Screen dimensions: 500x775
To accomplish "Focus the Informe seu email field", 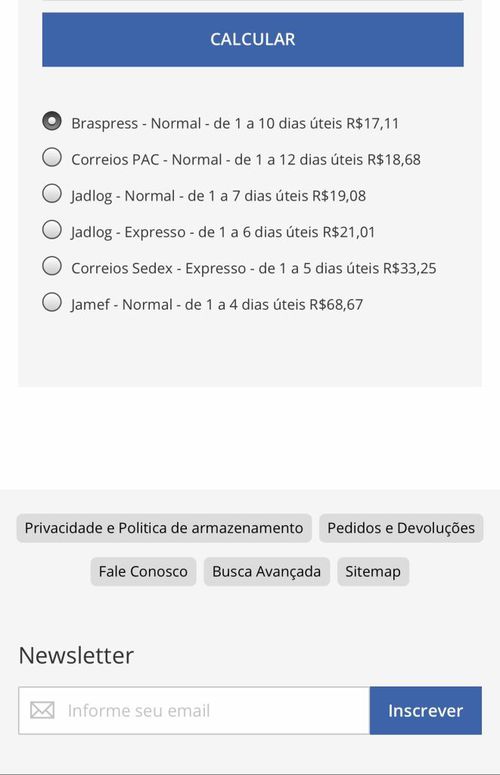I will pos(194,710).
